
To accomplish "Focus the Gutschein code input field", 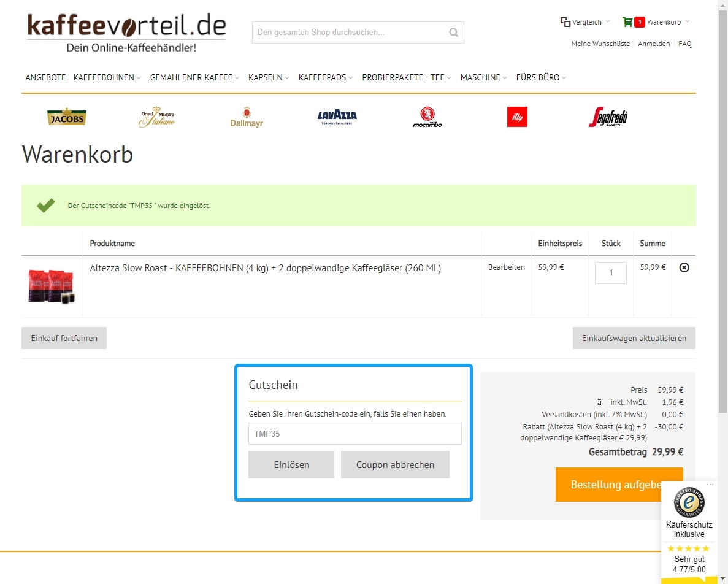I will tap(354, 434).
